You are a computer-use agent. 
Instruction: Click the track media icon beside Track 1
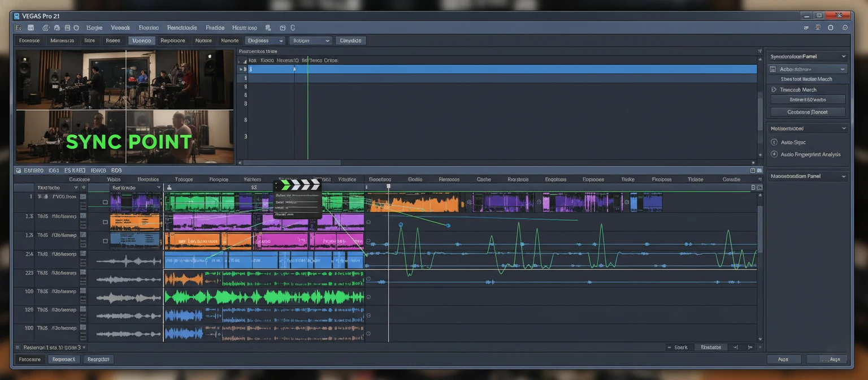click(x=83, y=197)
